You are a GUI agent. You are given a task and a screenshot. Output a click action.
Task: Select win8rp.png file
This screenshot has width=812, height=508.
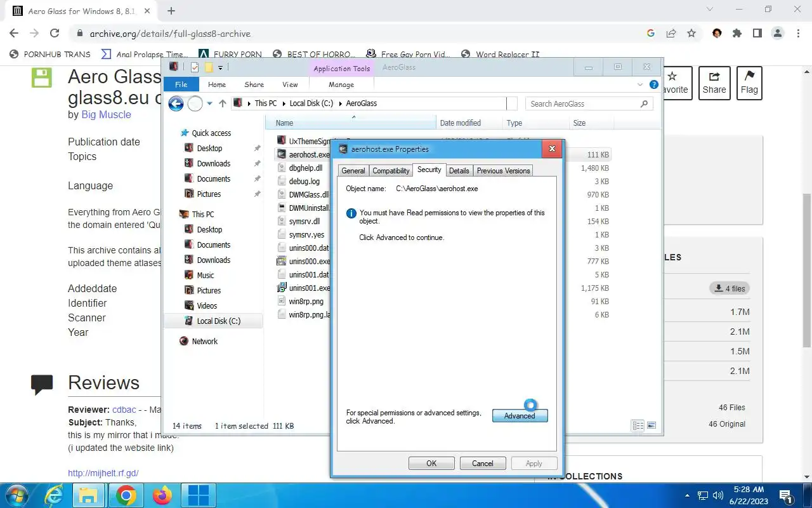click(x=306, y=301)
